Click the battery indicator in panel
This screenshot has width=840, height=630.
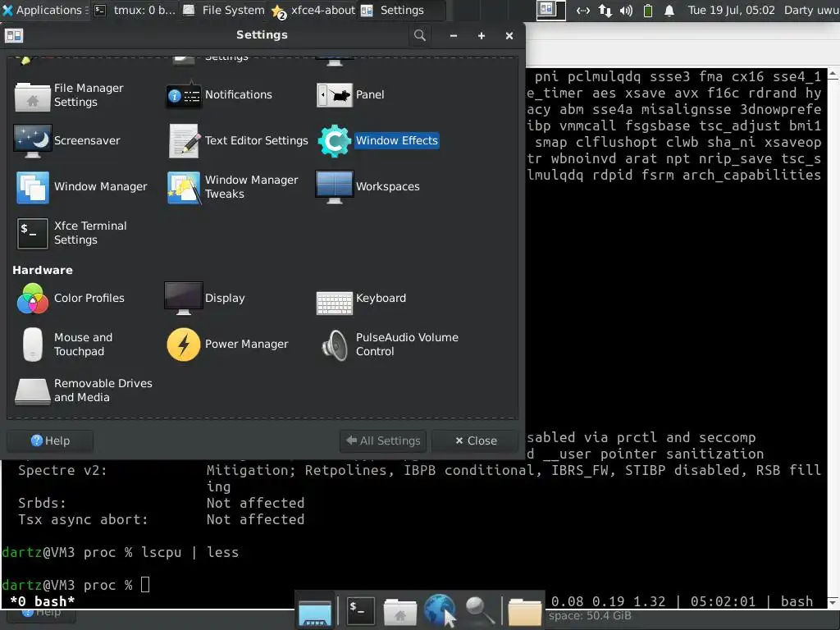coord(648,10)
